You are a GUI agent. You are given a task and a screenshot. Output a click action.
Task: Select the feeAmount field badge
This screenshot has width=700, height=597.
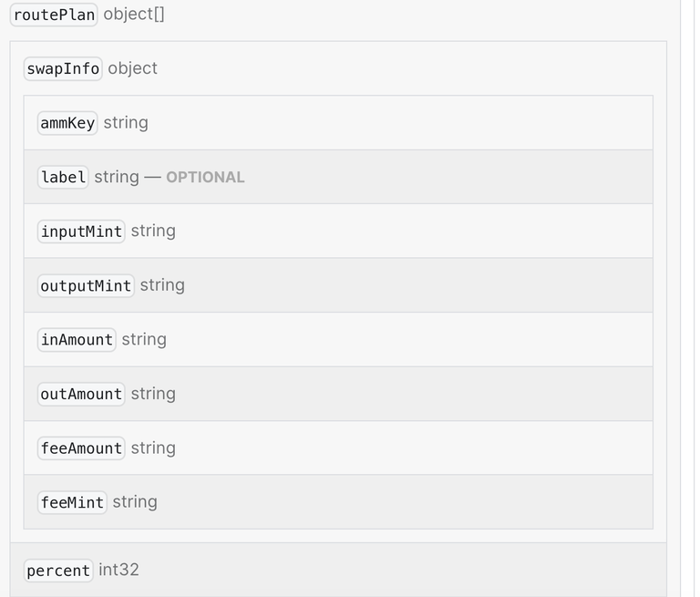(x=81, y=448)
